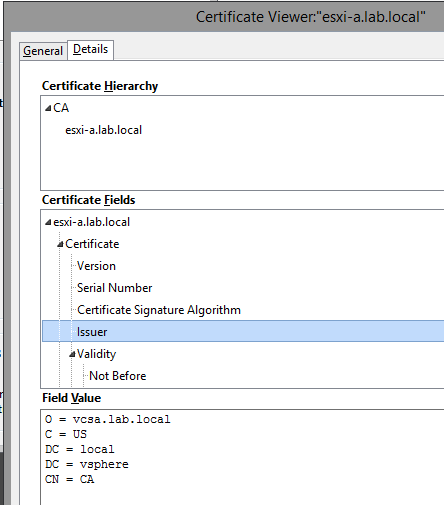
Task: Select the highlighted Issuer field
Action: (243, 331)
